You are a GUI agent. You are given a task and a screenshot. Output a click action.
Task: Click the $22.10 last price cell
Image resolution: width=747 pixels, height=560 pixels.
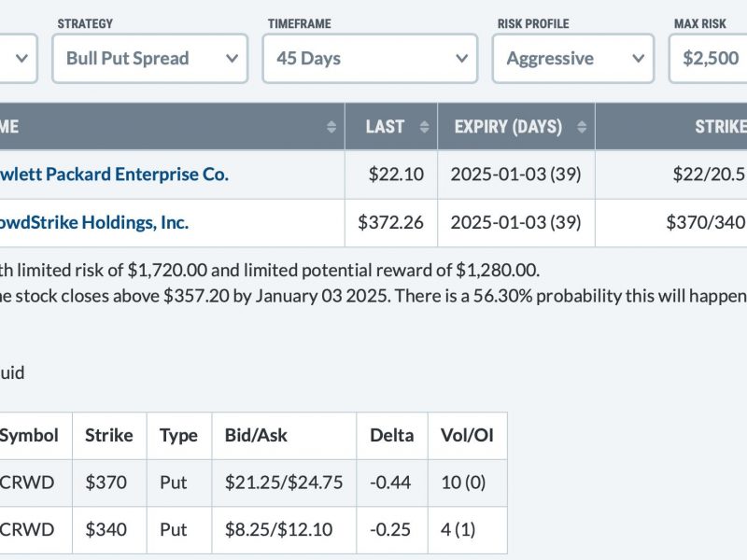coord(391,175)
